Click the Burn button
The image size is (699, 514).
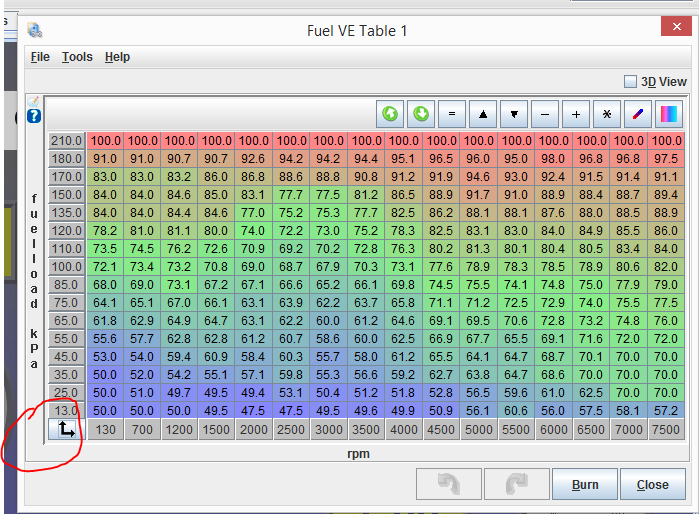click(585, 485)
